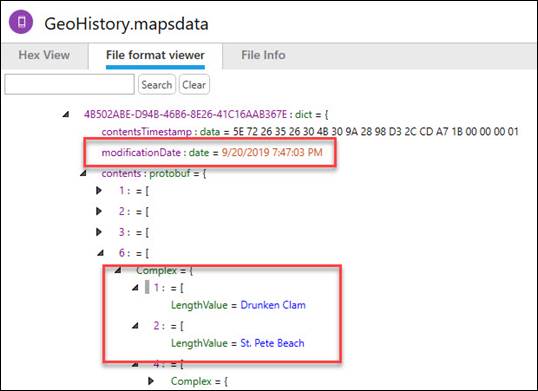This screenshot has height=391, width=538.
Task: Click the purple phone file icon
Action: 21,22
